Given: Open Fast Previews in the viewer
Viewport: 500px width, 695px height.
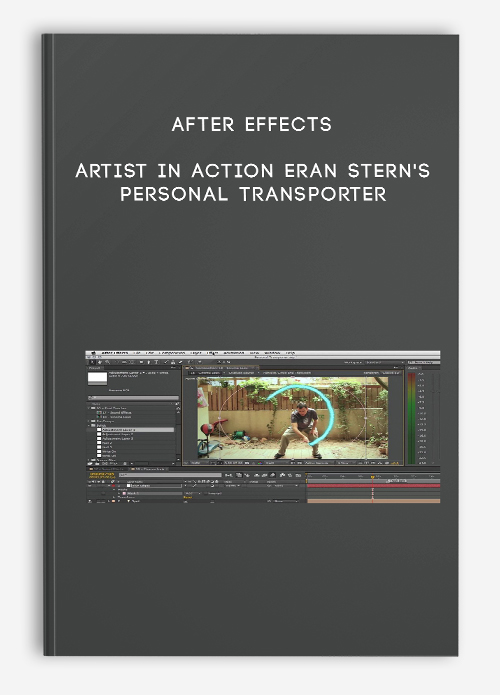Looking at the screenshot, I should click(366, 463).
